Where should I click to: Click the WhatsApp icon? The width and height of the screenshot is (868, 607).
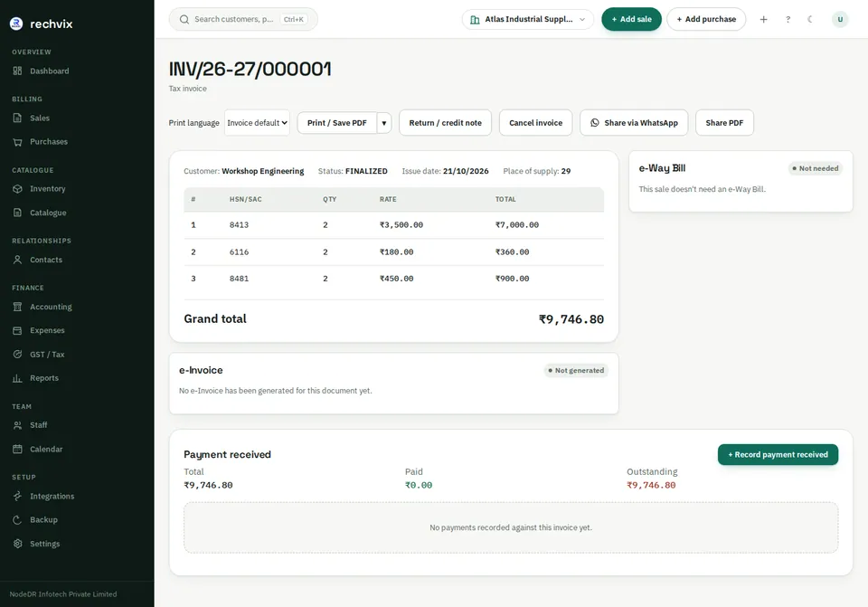[595, 123]
